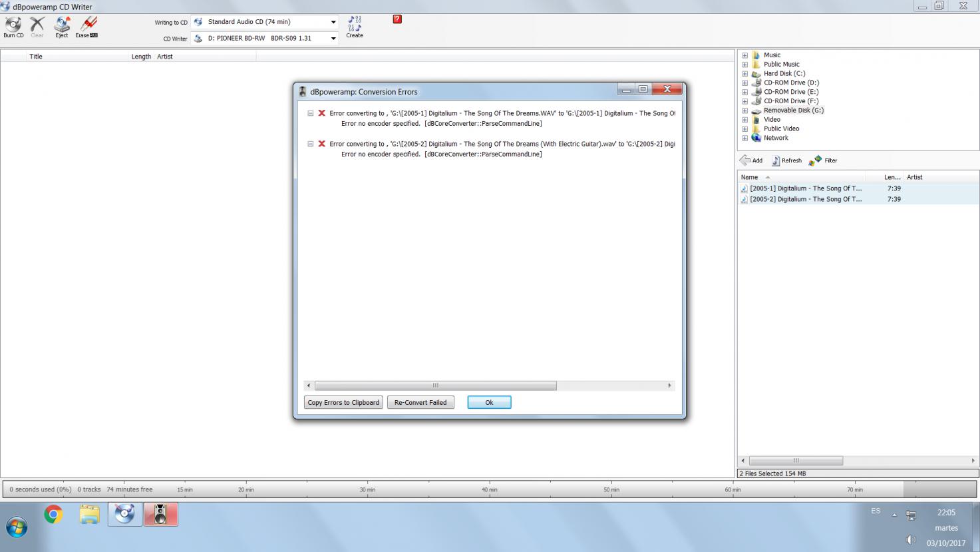Select Removable Disk (G:) in folder tree
The height and width of the screenshot is (552, 980).
click(793, 111)
